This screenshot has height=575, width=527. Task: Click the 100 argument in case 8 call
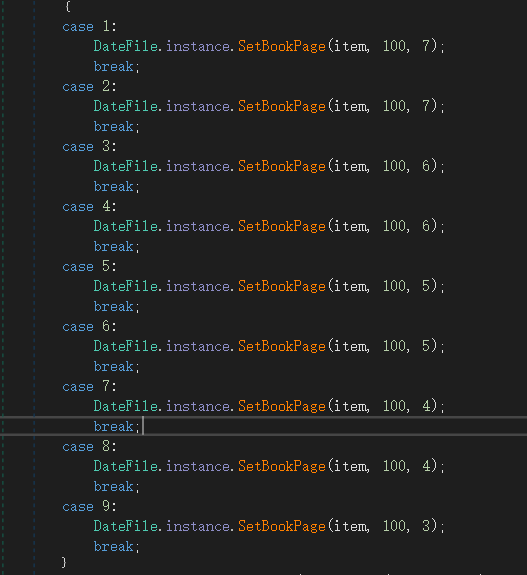(394, 466)
